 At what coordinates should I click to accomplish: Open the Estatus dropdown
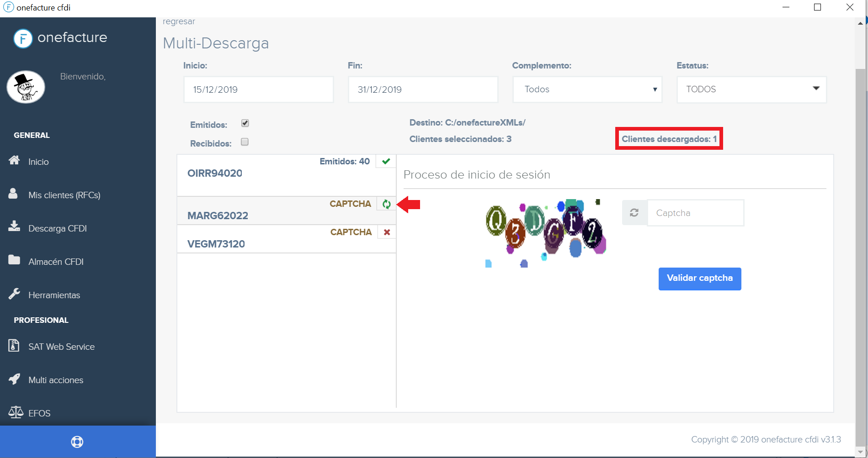pyautogui.click(x=751, y=89)
